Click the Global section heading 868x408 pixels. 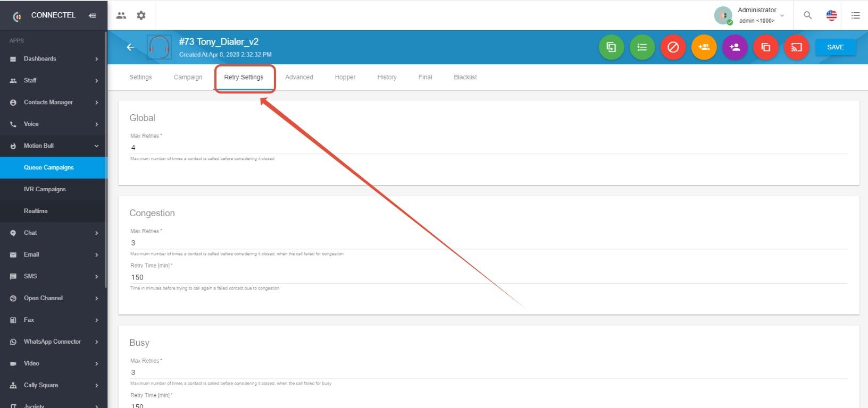tap(142, 118)
